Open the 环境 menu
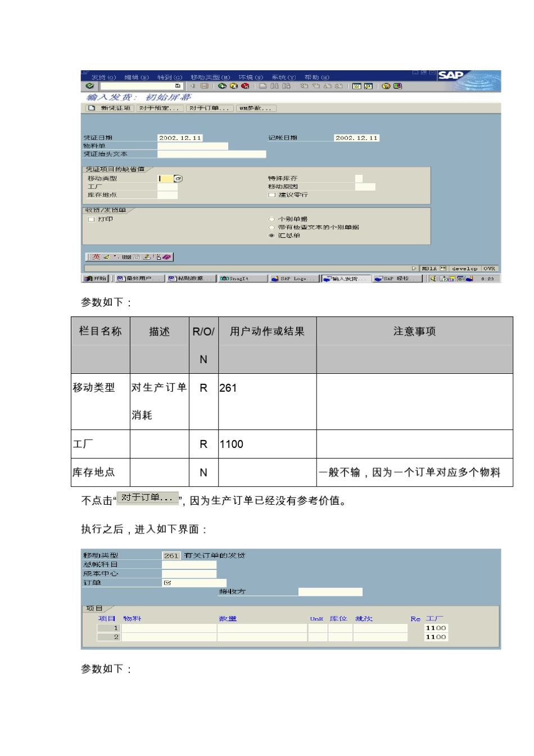This screenshot has width=534, height=756. click(x=251, y=78)
